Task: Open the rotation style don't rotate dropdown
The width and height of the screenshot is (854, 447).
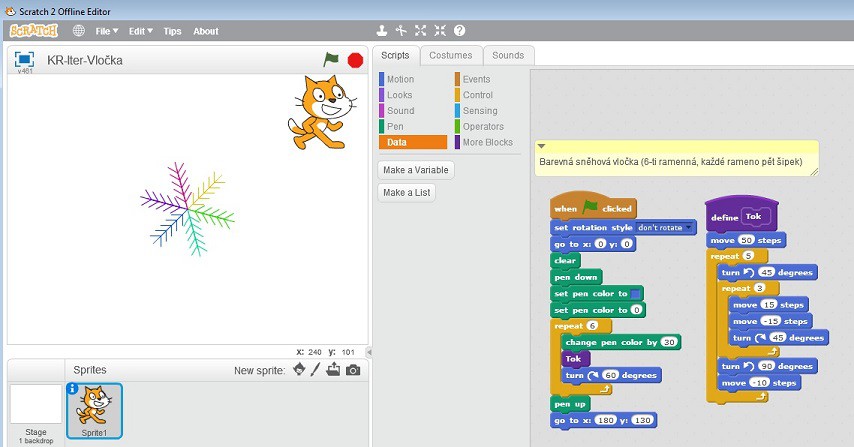Action: [x=665, y=228]
